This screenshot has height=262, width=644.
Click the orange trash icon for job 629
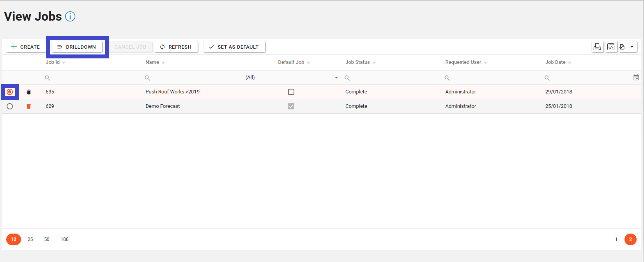(29, 106)
